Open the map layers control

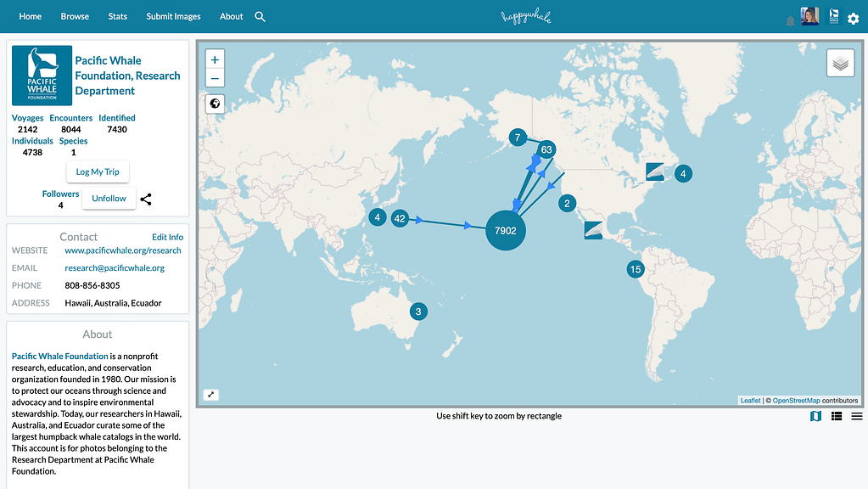(840, 63)
